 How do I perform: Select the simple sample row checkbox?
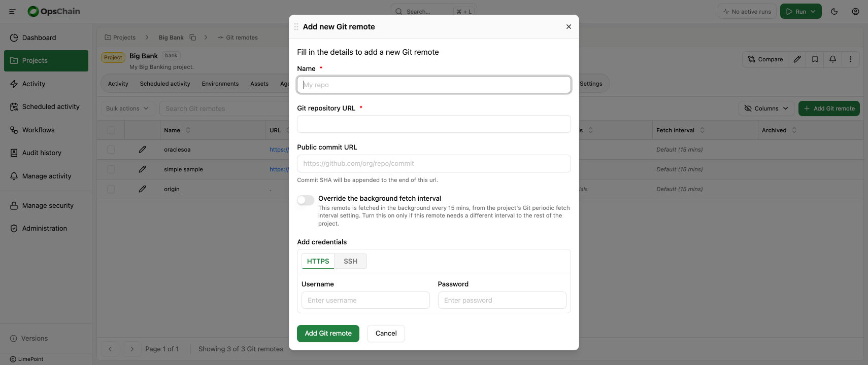[111, 169]
